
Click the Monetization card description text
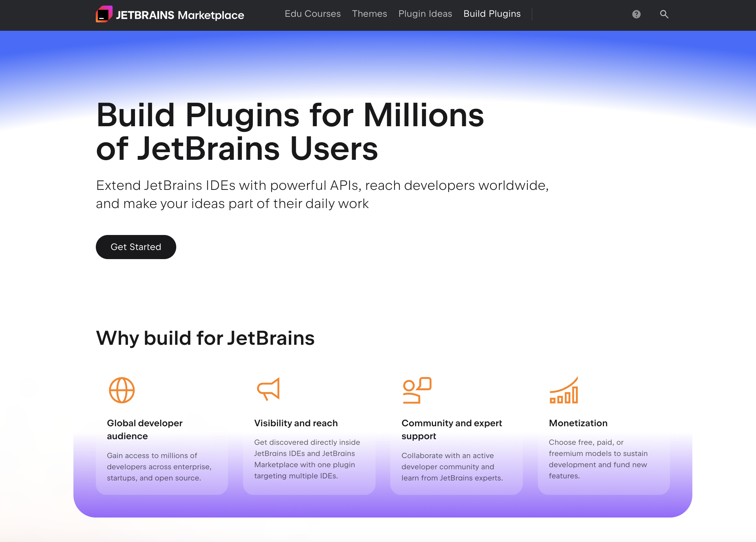click(598, 459)
